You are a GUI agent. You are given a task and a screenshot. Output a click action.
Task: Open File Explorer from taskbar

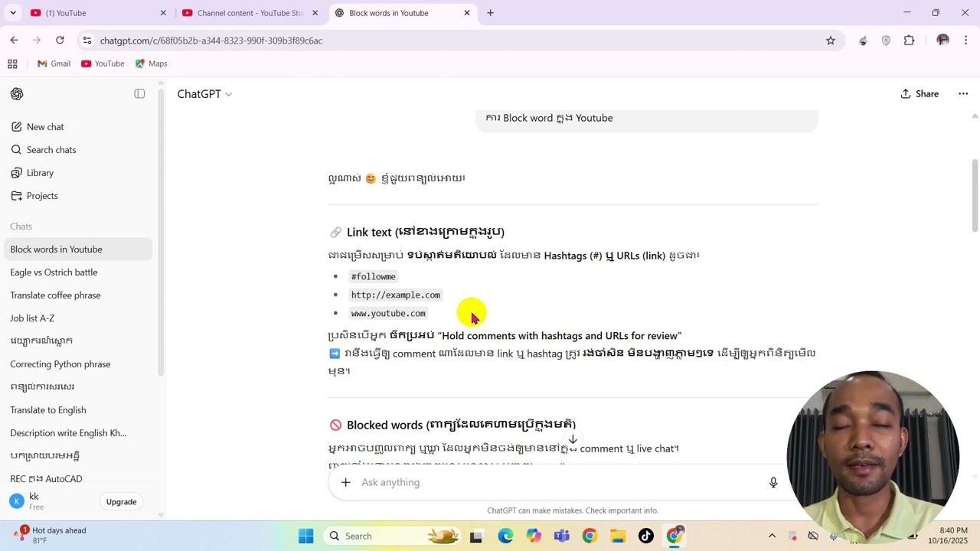618,536
